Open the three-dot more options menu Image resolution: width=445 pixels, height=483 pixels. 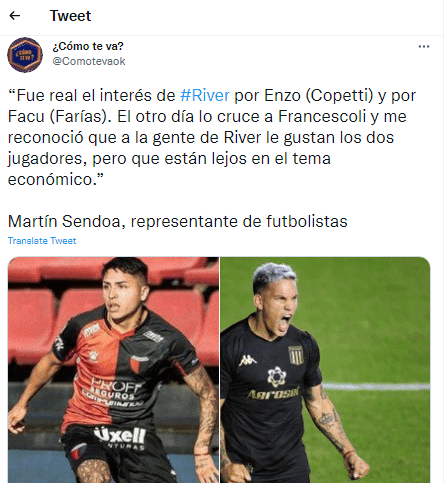pyautogui.click(x=424, y=46)
